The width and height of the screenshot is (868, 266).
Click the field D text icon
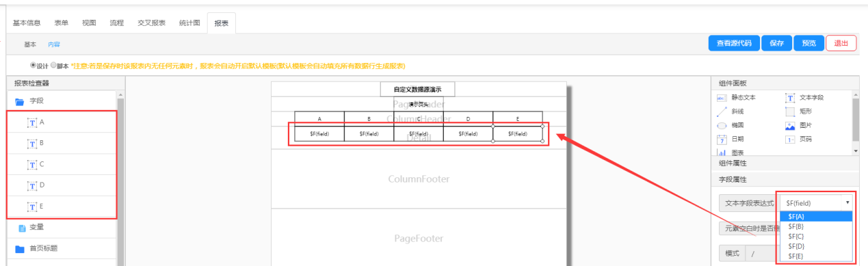coord(32,185)
